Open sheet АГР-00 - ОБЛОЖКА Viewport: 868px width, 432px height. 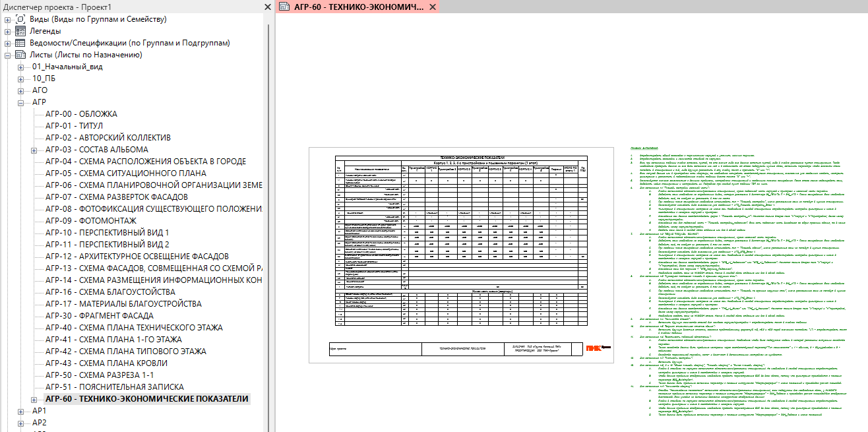coord(81,114)
